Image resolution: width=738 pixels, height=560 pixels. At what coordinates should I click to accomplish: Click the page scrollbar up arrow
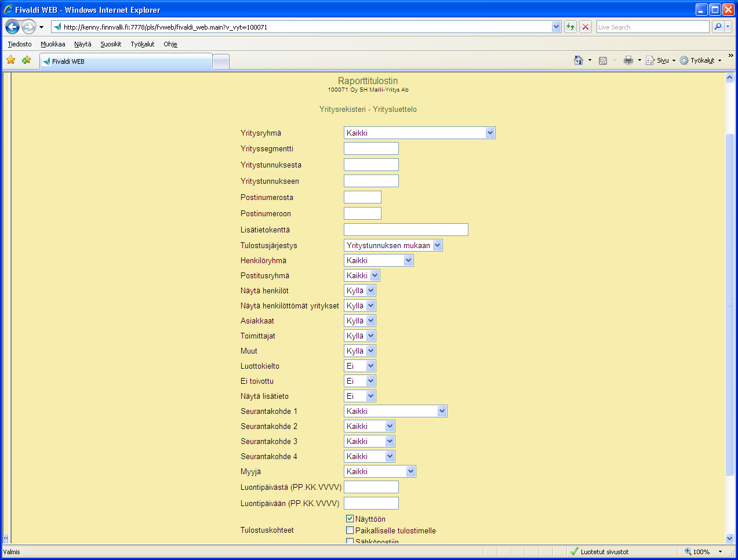tap(730, 78)
